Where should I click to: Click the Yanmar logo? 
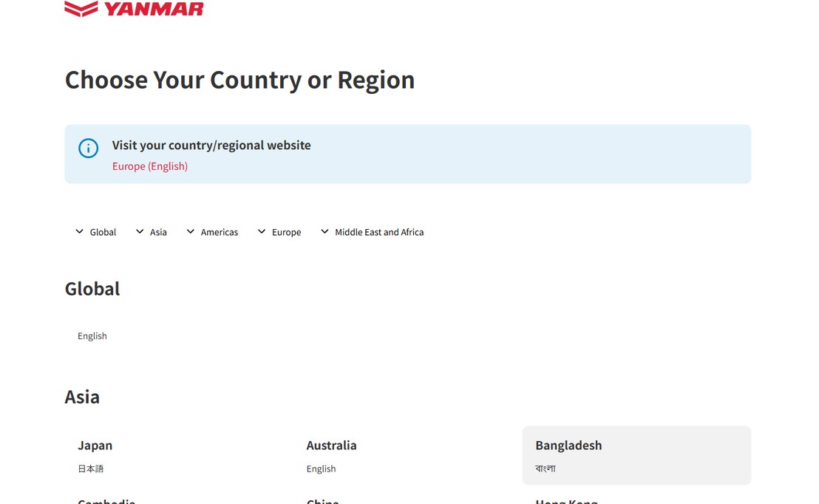[135, 9]
